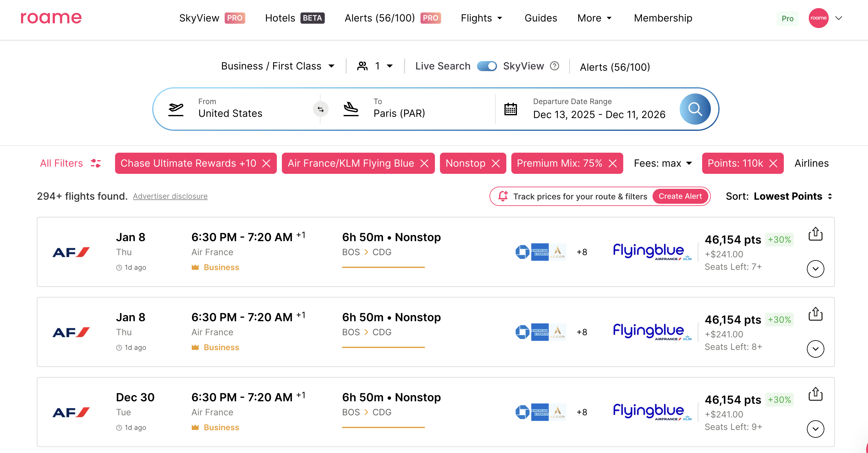Open All Filters sliders icon
The image size is (868, 453).
click(x=96, y=163)
